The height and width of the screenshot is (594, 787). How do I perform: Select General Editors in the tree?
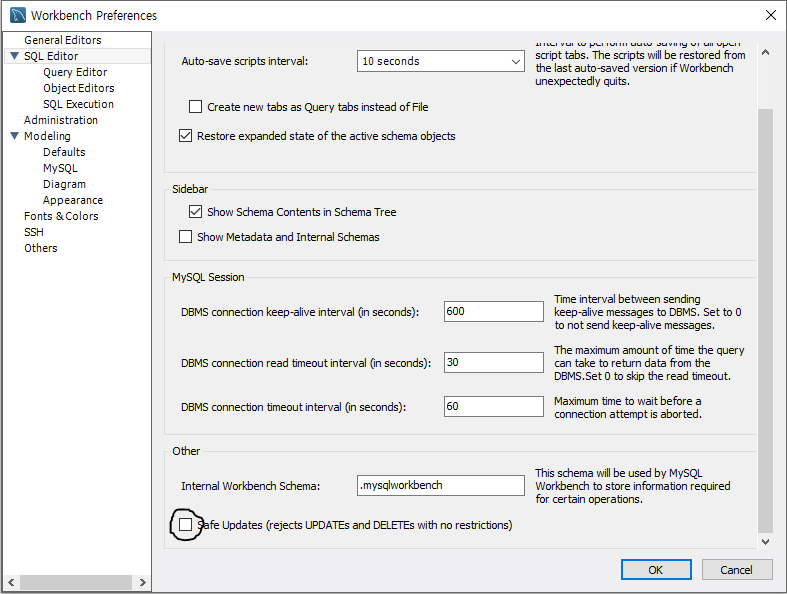(63, 40)
